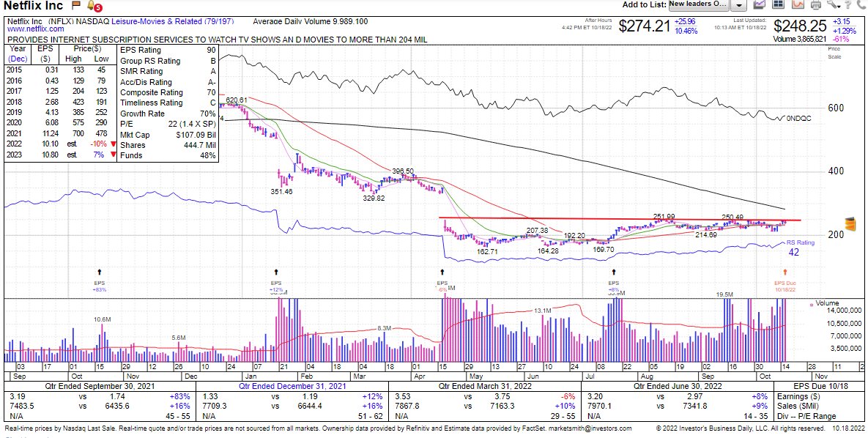Open the alerts bell with badge 5
This screenshot has width=868, height=438.
tap(94, 7)
